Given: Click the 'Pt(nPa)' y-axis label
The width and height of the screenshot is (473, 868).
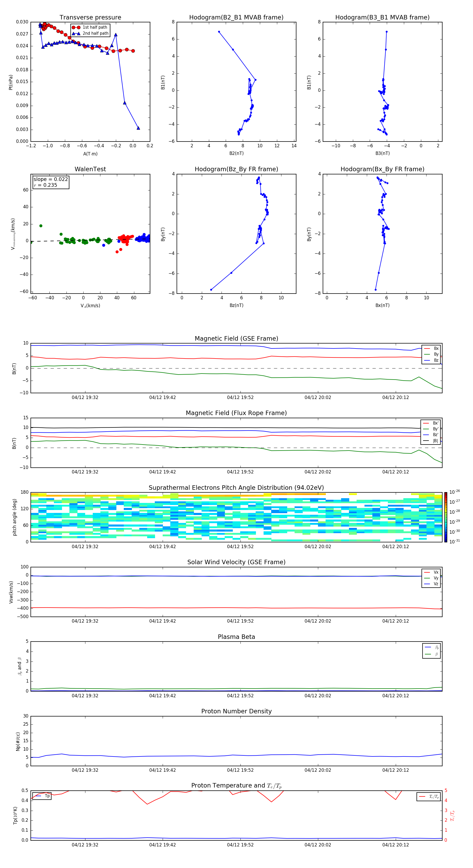Looking at the screenshot, I should coord(11,82).
